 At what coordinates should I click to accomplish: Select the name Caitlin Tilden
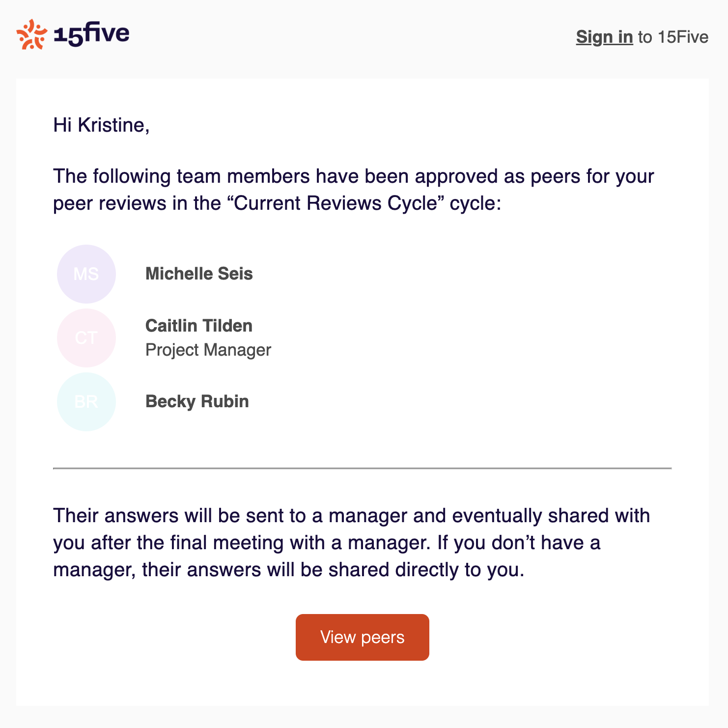[x=199, y=326]
